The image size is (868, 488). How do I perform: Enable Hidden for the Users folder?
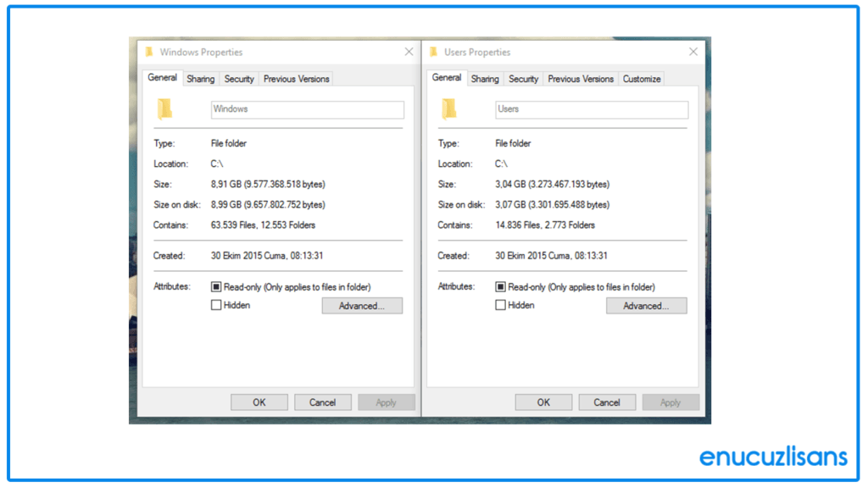coord(500,305)
